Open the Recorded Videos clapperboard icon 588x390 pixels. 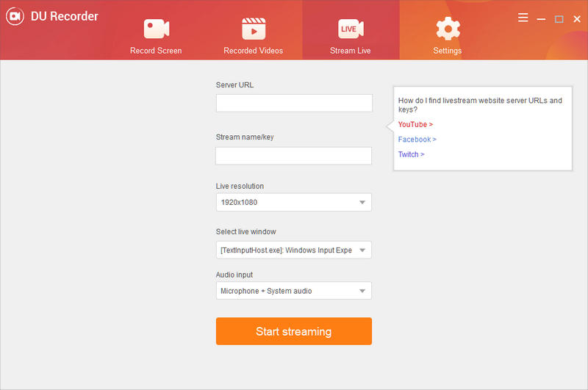click(x=254, y=29)
